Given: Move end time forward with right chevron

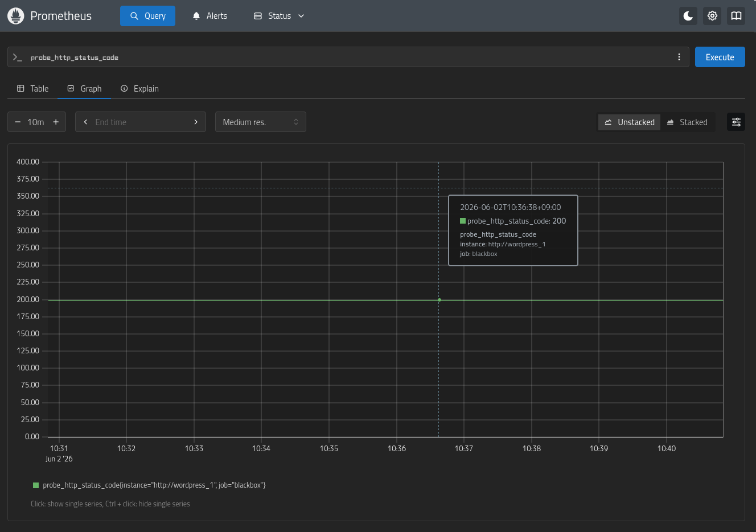Looking at the screenshot, I should click(196, 122).
